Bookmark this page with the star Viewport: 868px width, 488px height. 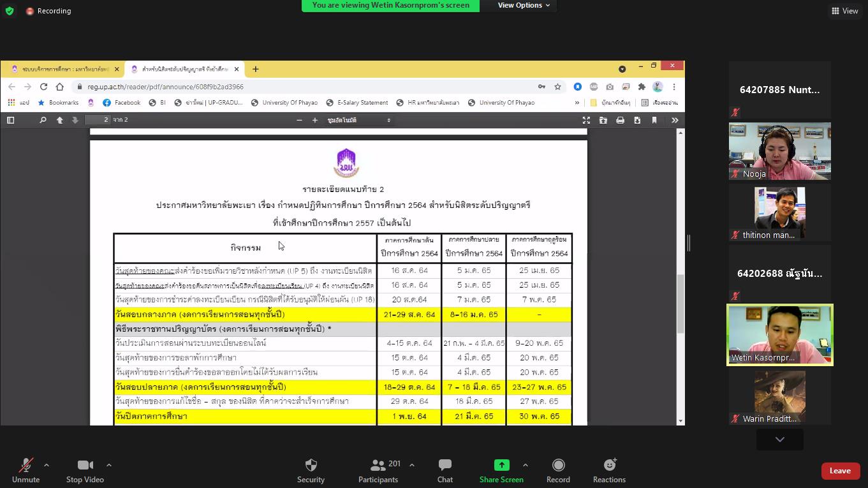[557, 87]
